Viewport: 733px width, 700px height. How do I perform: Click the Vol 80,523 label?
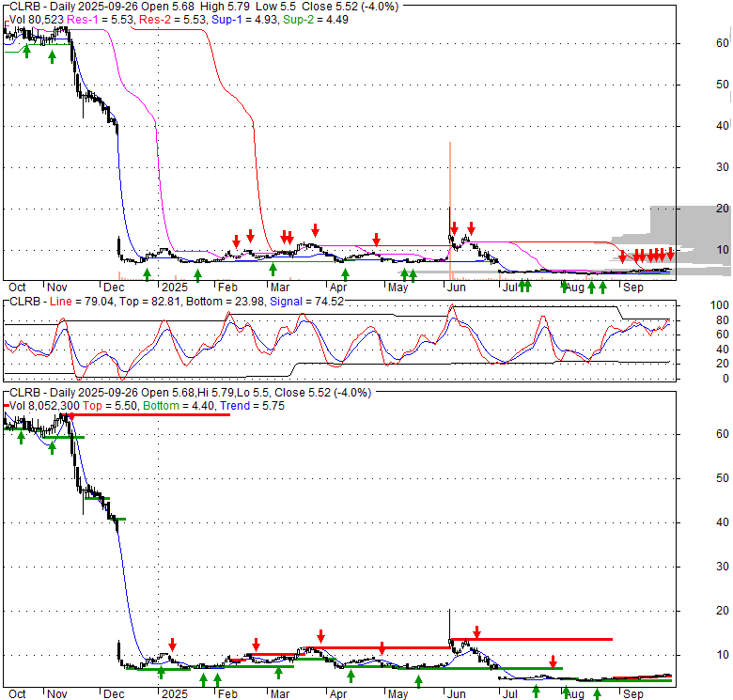pos(37,20)
